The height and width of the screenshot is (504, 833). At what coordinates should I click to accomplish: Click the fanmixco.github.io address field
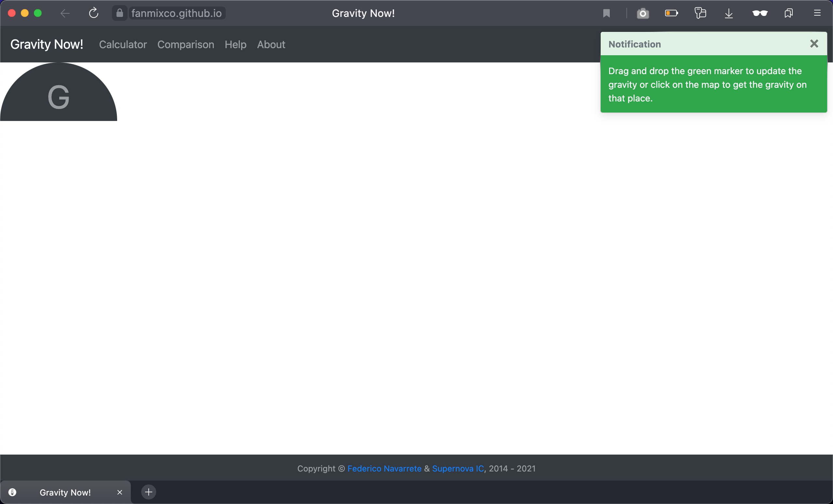click(x=176, y=13)
